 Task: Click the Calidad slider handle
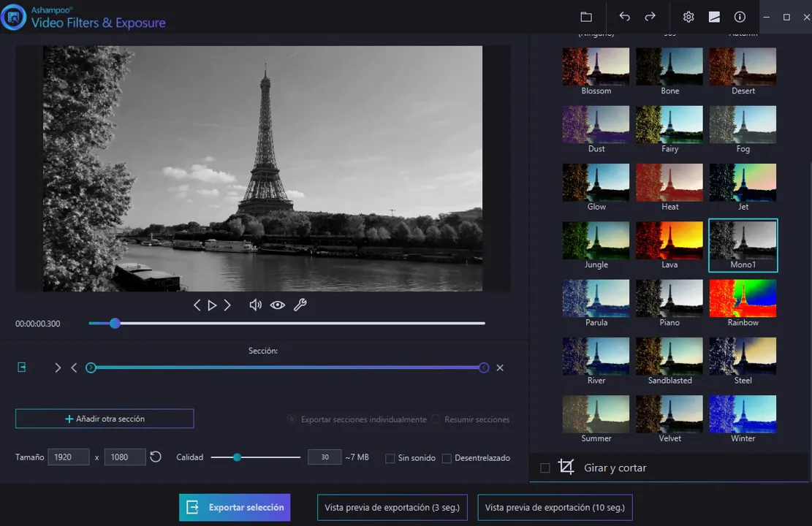[237, 457]
